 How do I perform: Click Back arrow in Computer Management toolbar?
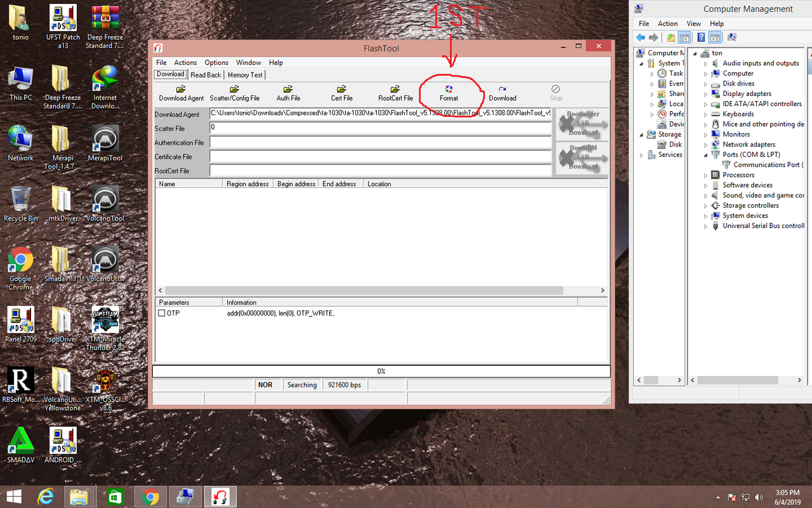(x=641, y=37)
